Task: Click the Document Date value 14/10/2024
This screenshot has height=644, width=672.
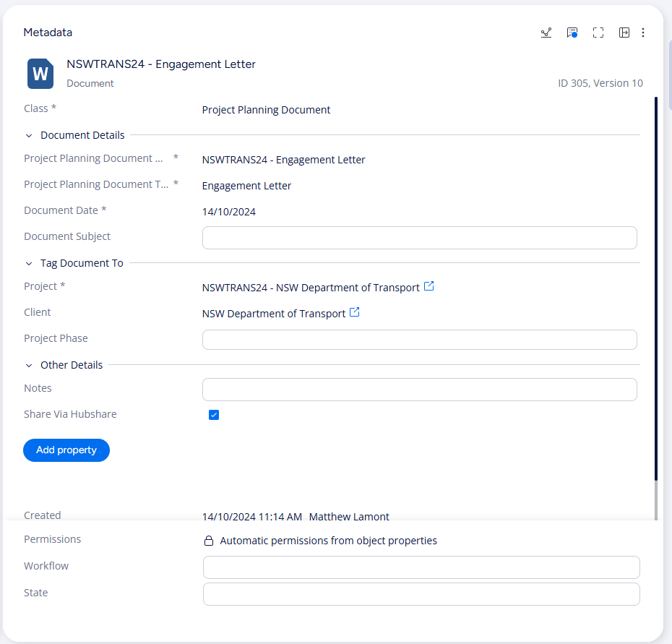Action: (x=229, y=212)
